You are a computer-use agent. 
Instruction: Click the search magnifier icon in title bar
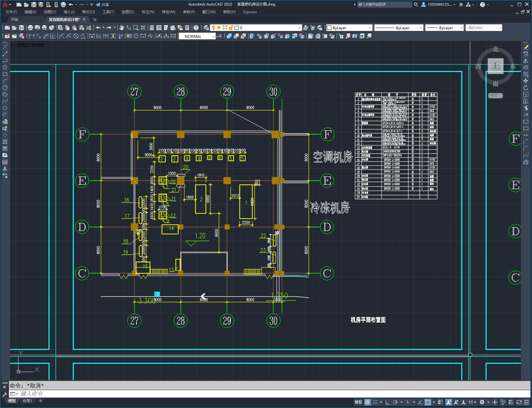[416, 4]
